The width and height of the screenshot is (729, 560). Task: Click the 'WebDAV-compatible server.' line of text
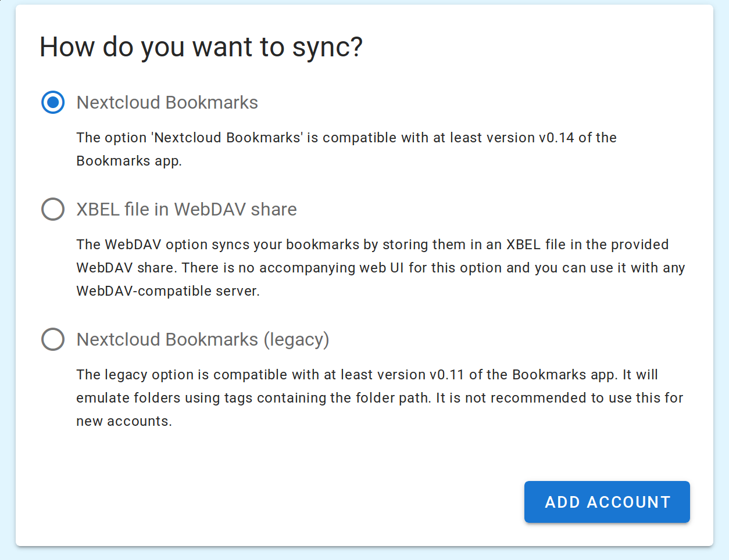click(x=167, y=291)
